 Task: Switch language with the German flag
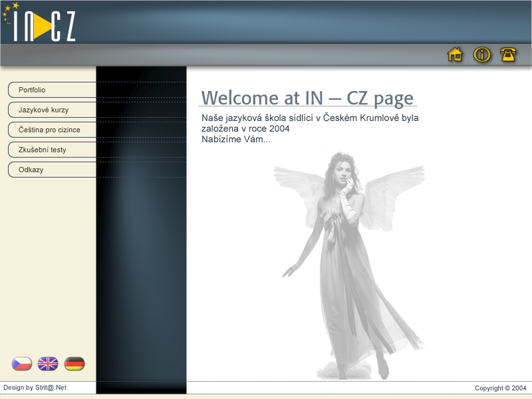[x=74, y=364]
